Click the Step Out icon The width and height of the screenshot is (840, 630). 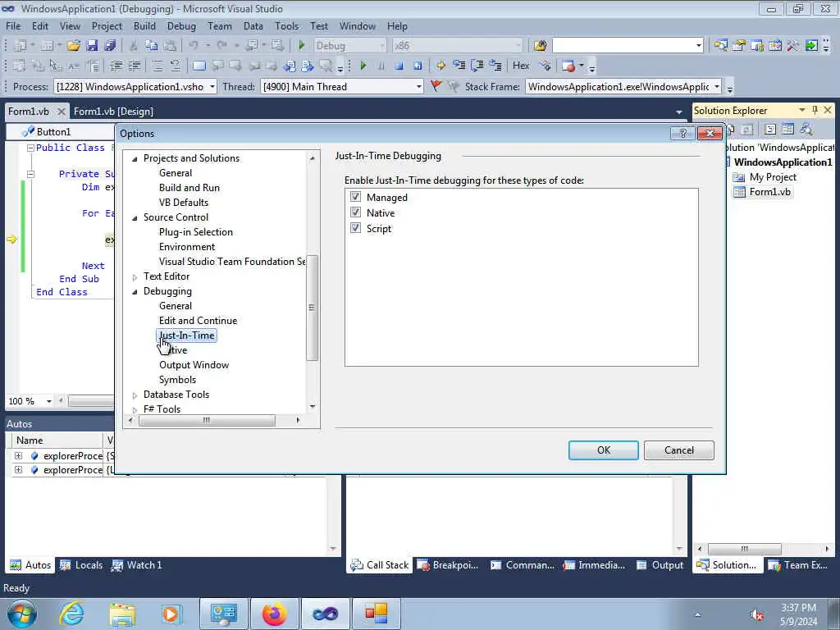coord(495,66)
